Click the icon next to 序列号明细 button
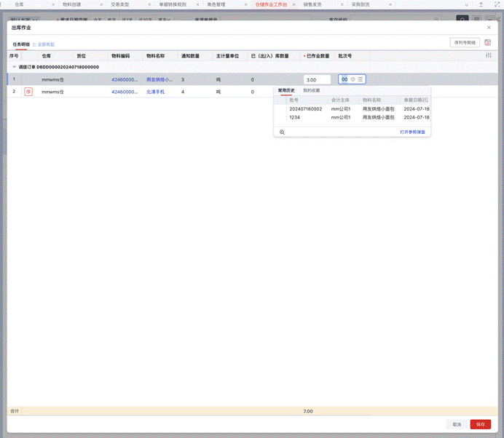The image size is (504, 438). point(487,43)
